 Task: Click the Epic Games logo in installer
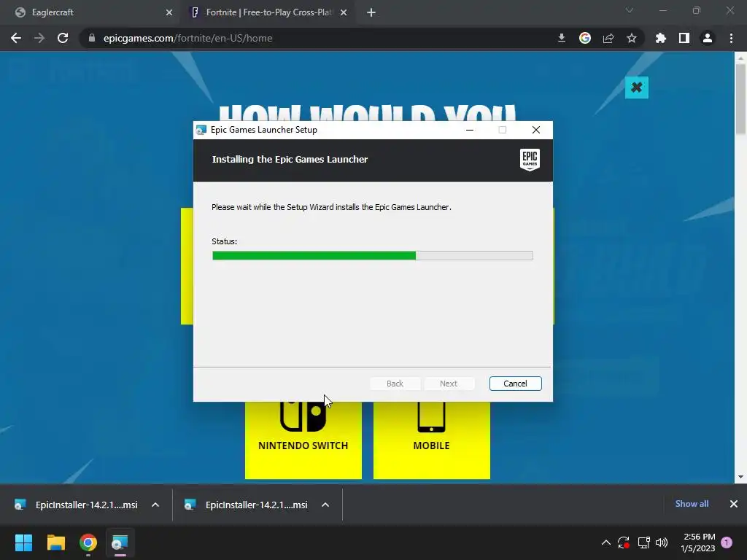click(530, 160)
